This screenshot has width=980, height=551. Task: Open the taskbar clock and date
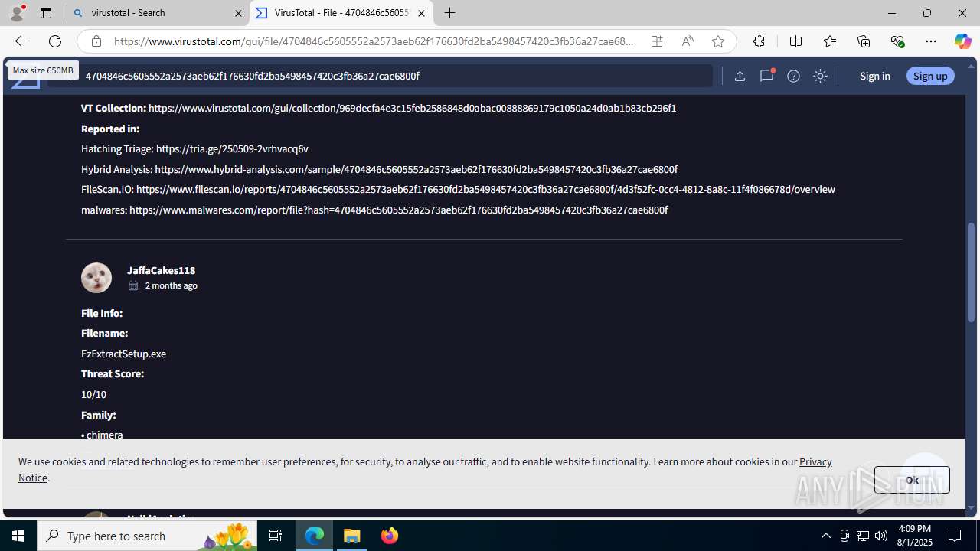click(913, 536)
